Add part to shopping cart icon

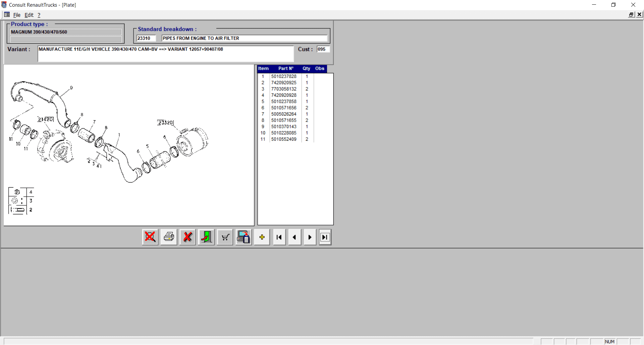point(225,237)
